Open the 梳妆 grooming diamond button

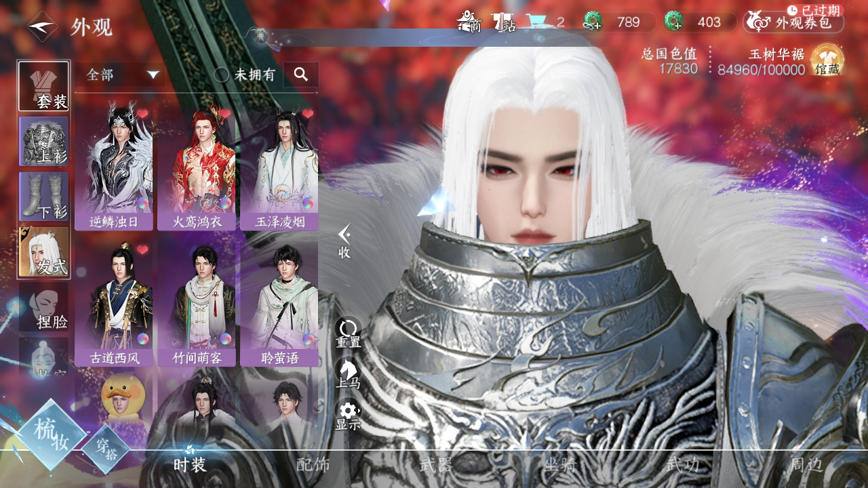(52, 434)
